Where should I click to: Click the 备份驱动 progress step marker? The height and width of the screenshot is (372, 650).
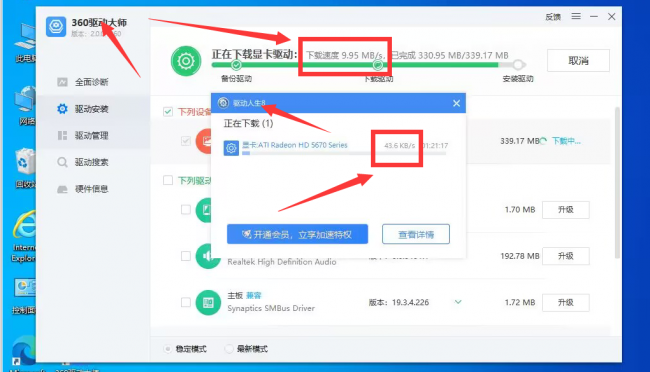[236, 65]
